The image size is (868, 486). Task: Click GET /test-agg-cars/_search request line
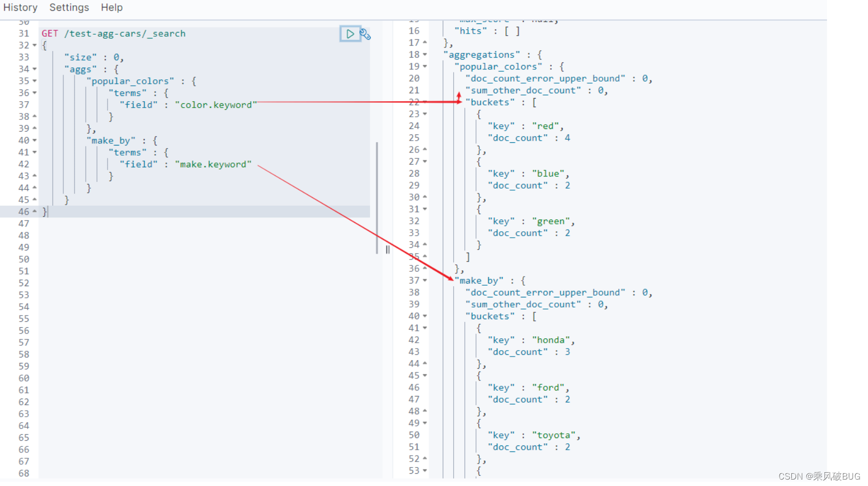(114, 34)
